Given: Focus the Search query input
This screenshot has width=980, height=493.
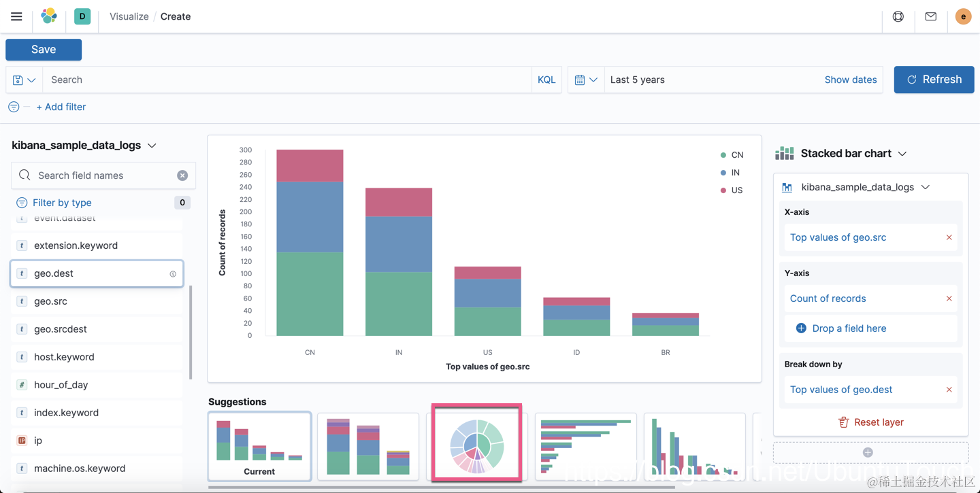Looking at the screenshot, I should click(287, 80).
